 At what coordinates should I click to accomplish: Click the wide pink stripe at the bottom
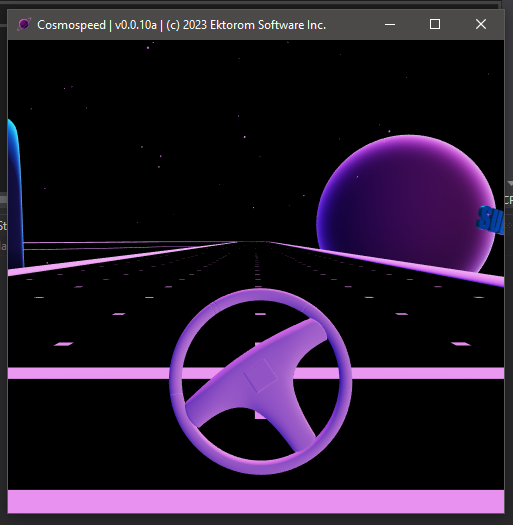pos(256,501)
